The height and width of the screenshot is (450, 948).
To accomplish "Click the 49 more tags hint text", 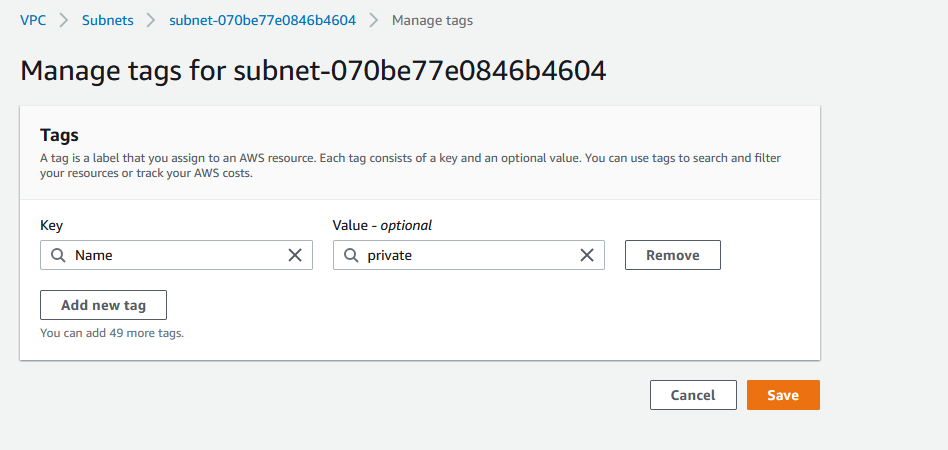I will click(112, 333).
